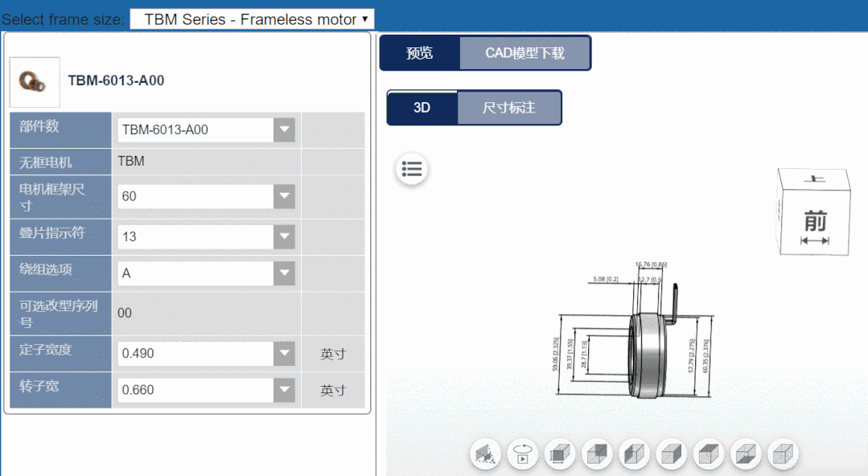Select the cube view with shaded right face
This screenshot has width=868, height=476.
click(x=672, y=454)
